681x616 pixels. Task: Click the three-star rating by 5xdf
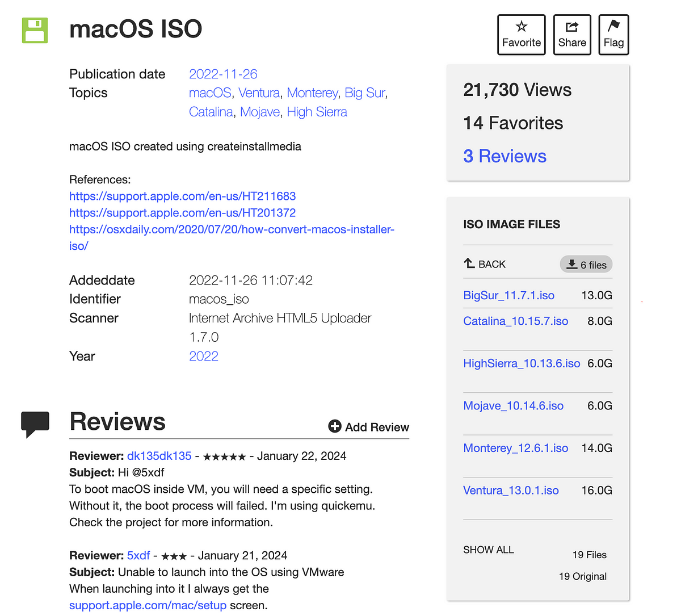174,556
